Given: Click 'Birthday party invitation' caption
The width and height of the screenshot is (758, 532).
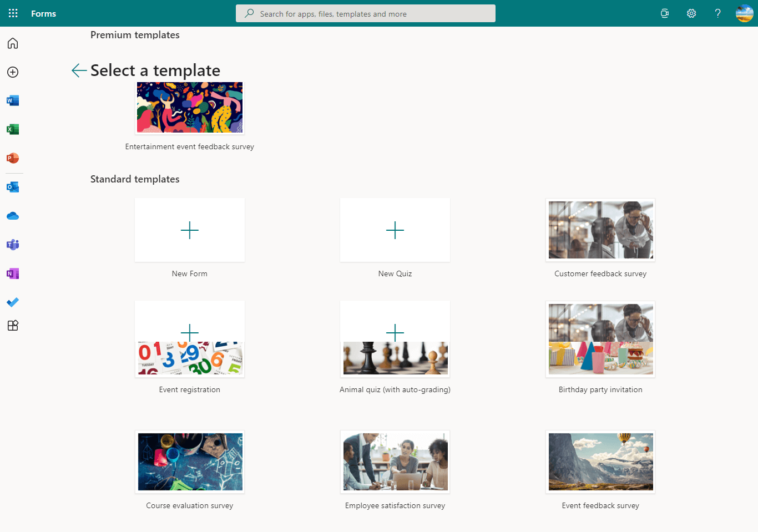Looking at the screenshot, I should click(600, 389).
